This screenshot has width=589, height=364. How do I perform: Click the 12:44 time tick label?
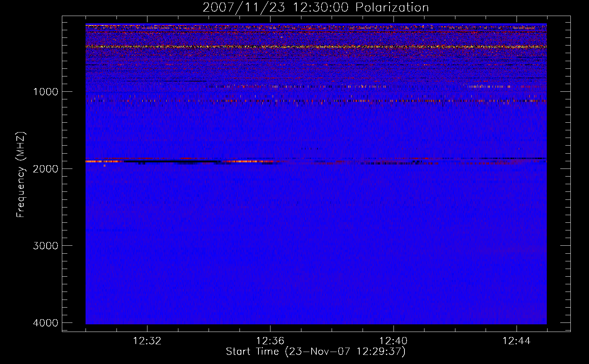tap(517, 341)
